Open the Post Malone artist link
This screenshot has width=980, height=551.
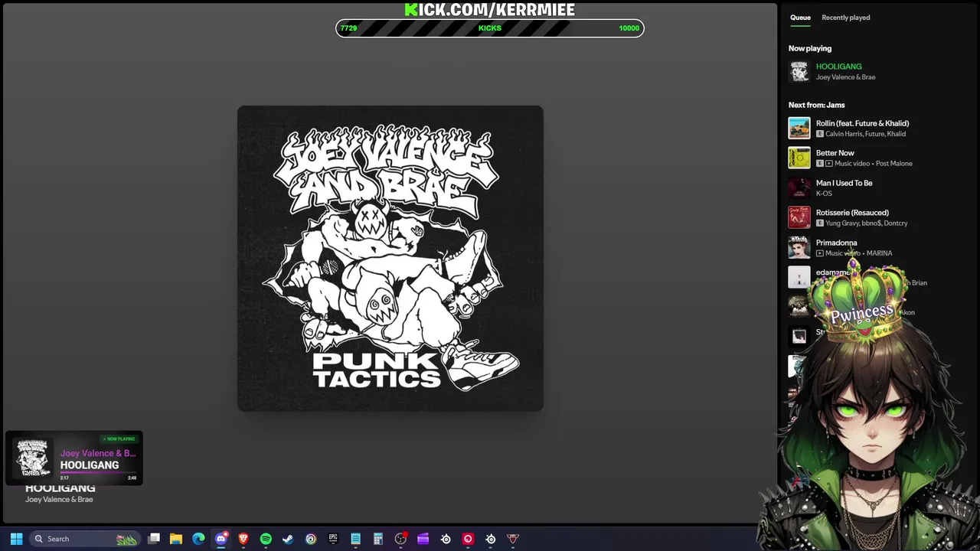click(893, 164)
